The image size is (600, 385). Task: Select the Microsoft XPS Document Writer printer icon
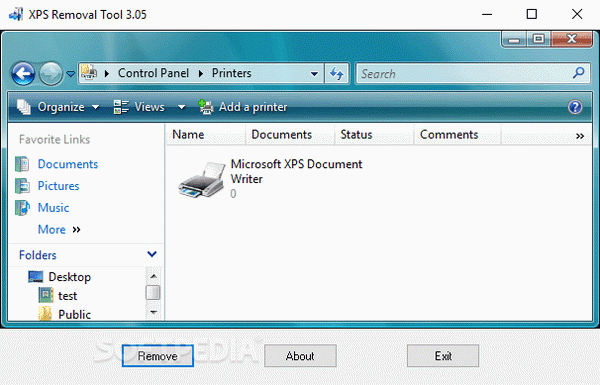(x=202, y=179)
